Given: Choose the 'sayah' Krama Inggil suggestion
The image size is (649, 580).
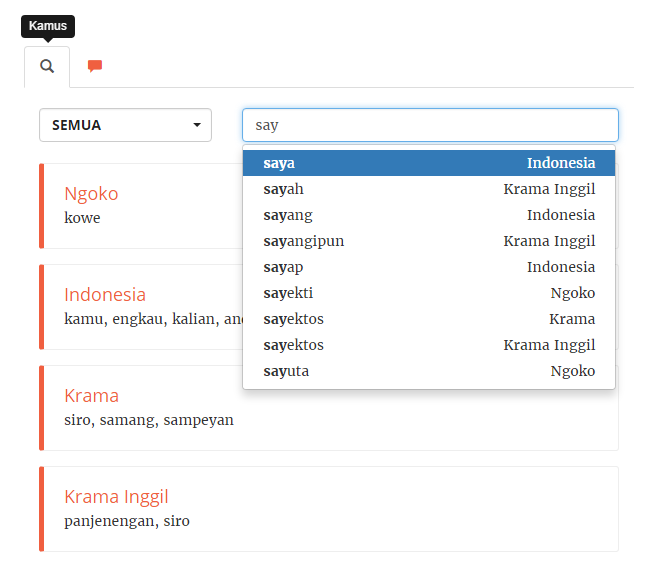Looking at the screenshot, I should 429,189.
